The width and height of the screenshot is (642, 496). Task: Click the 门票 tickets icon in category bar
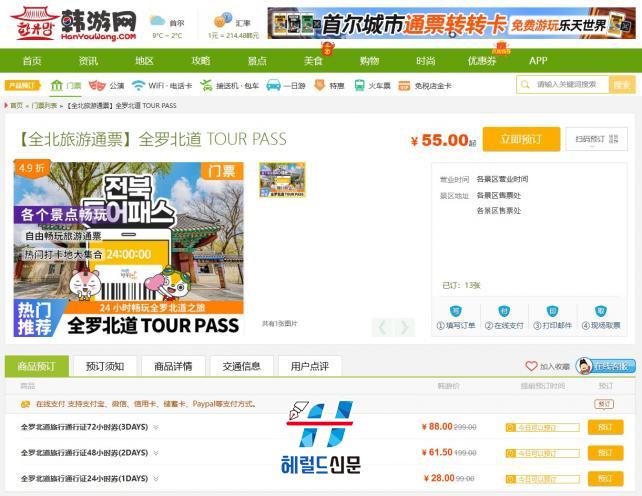57,86
